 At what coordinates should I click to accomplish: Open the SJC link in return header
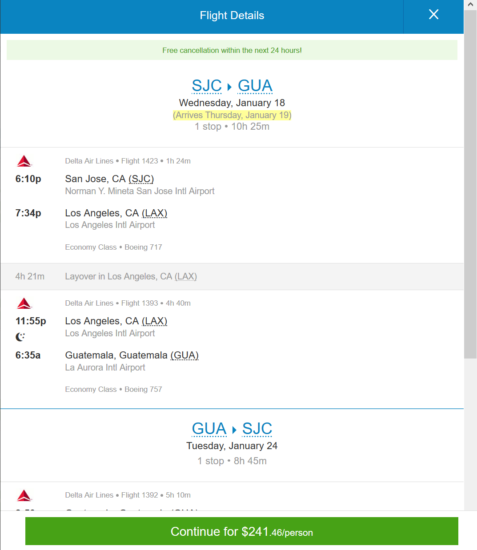pos(257,429)
